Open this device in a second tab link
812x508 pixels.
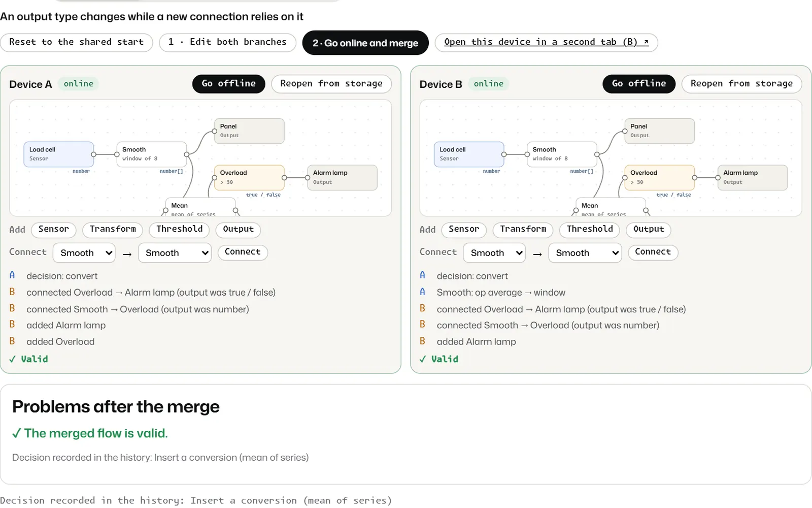coord(546,42)
